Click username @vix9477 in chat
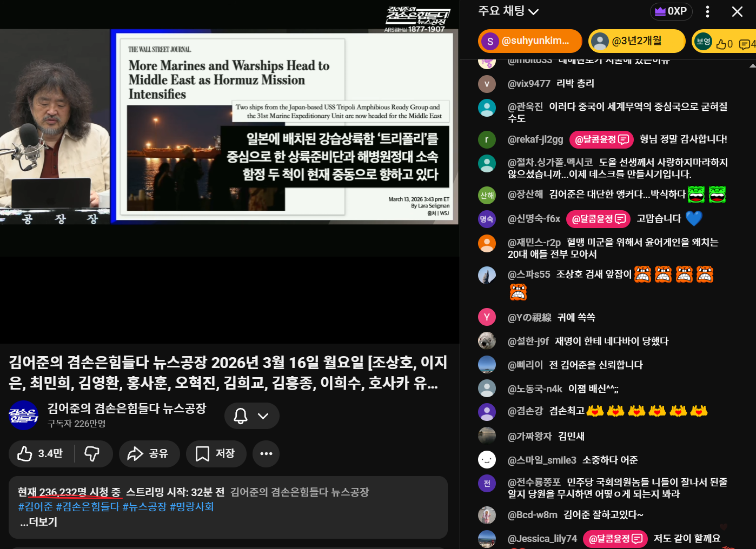This screenshot has height=549, width=756. point(529,84)
